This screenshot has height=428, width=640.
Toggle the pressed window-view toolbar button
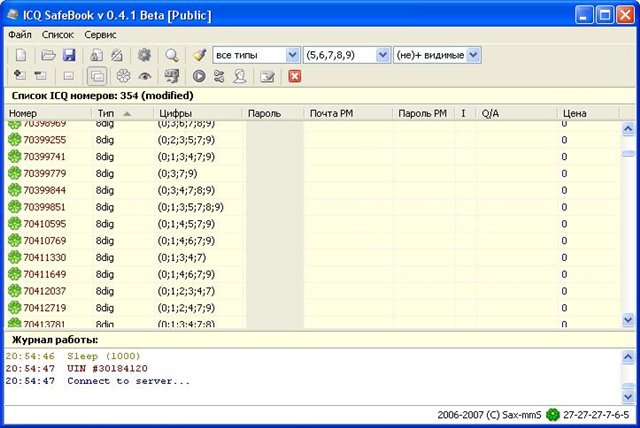tap(97, 76)
